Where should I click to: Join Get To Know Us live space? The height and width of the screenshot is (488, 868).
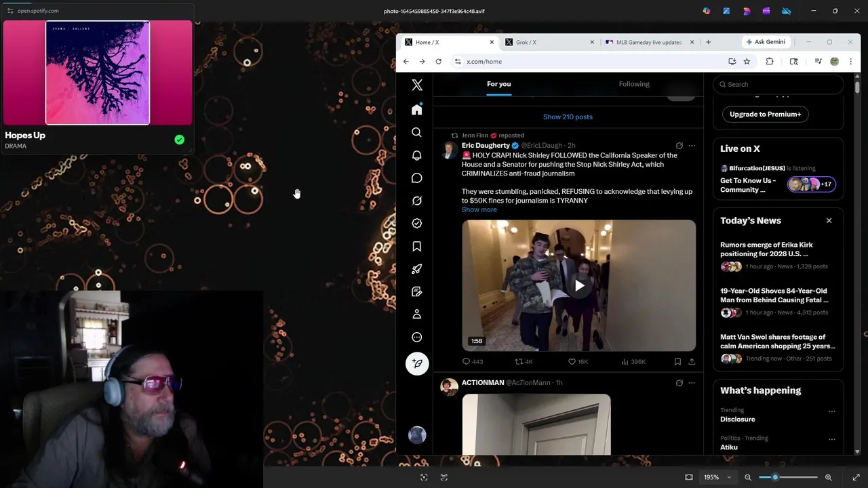coord(778,185)
